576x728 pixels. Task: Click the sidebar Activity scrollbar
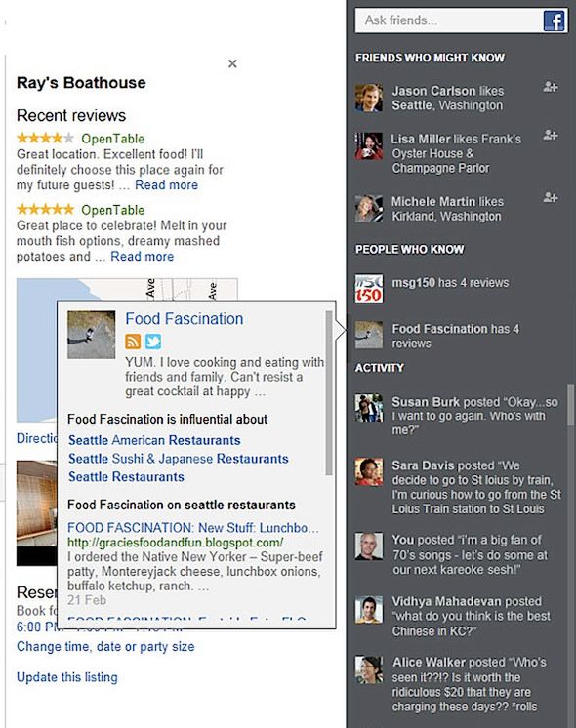[571, 405]
